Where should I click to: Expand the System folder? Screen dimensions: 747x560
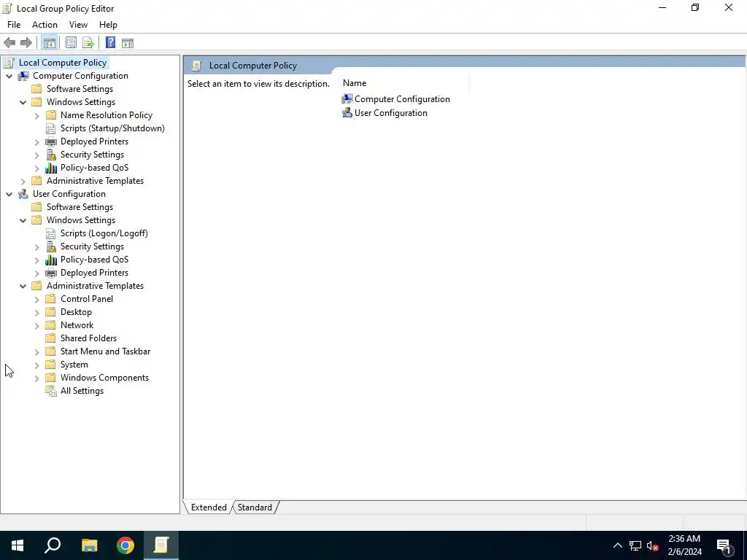coord(36,365)
